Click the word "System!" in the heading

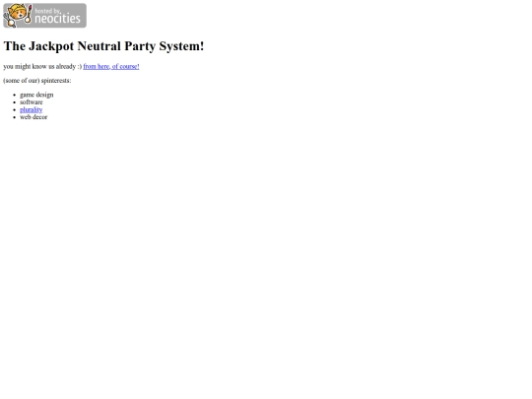click(181, 46)
